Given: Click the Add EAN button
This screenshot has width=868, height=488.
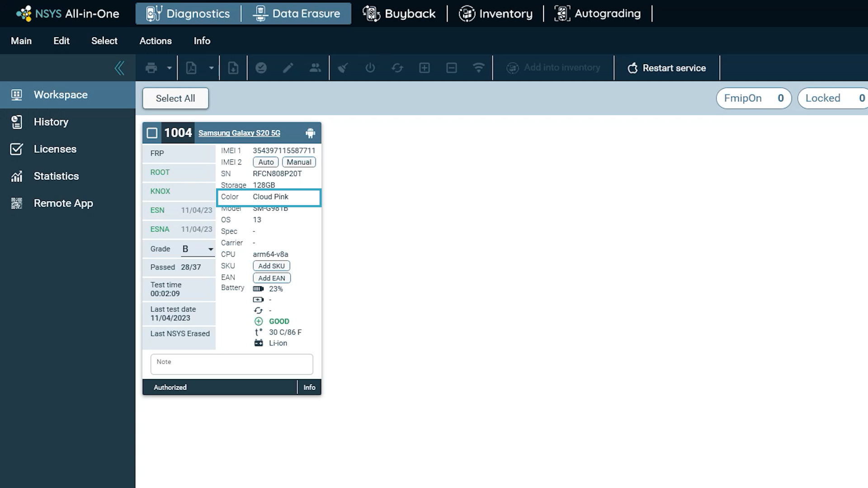Looking at the screenshot, I should click(272, 278).
